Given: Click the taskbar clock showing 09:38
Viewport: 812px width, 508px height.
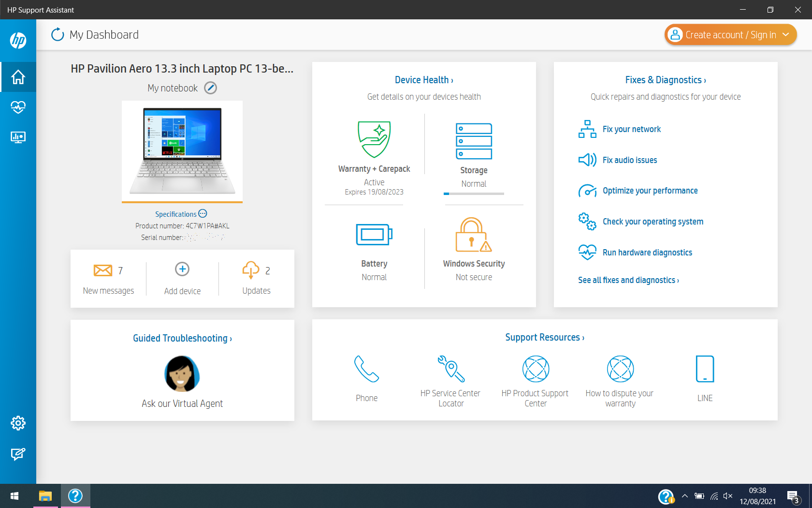Looking at the screenshot, I should [757, 496].
